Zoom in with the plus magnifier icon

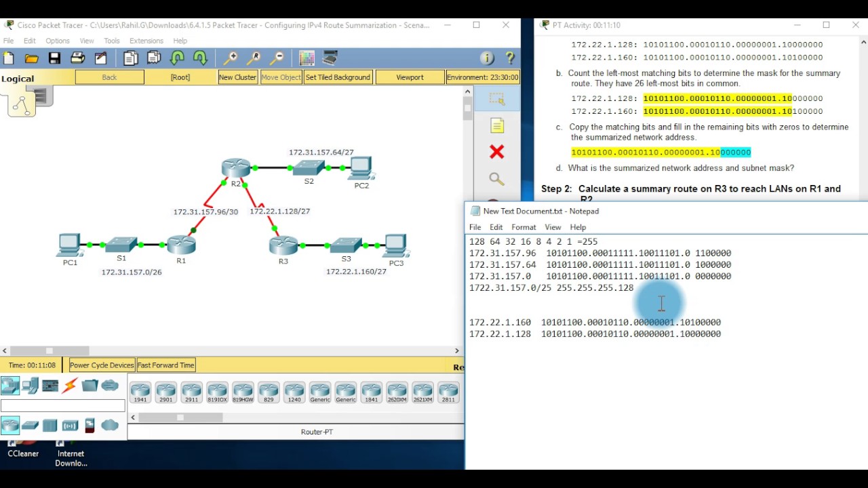[x=231, y=59]
